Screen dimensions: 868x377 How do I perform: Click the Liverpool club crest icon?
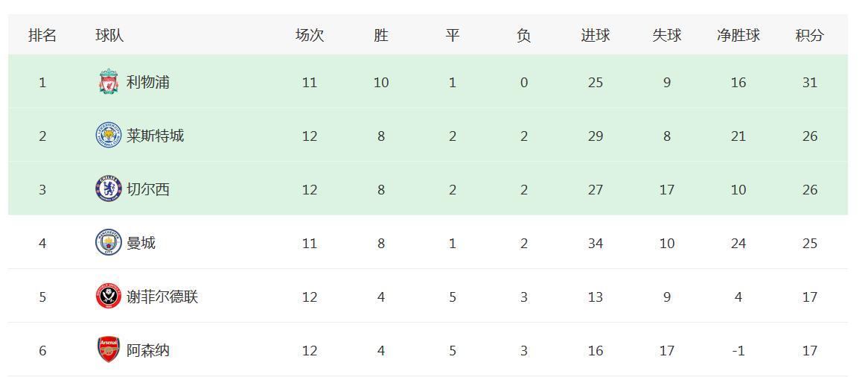tap(109, 82)
